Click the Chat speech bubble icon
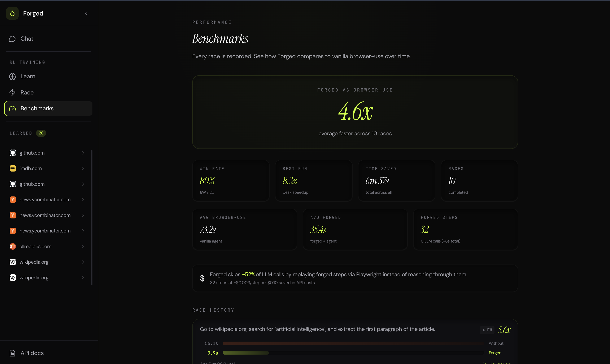 pos(12,39)
